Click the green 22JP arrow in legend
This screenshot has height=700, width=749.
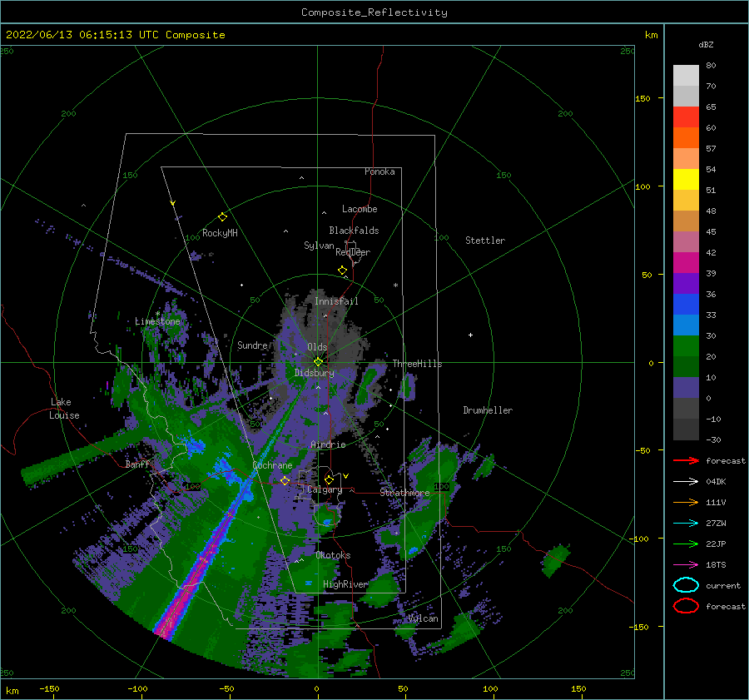tap(686, 544)
